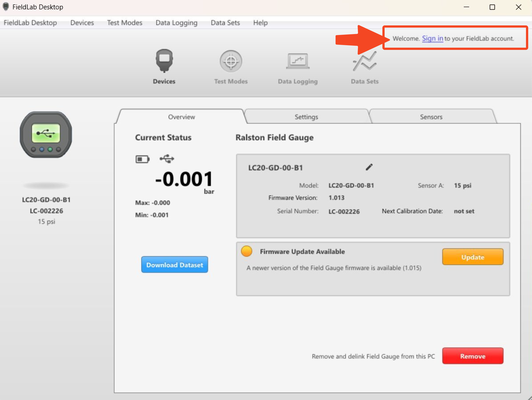Click the -0.001 bar pressure reading
The width and height of the screenshot is (532, 400).
(x=184, y=180)
